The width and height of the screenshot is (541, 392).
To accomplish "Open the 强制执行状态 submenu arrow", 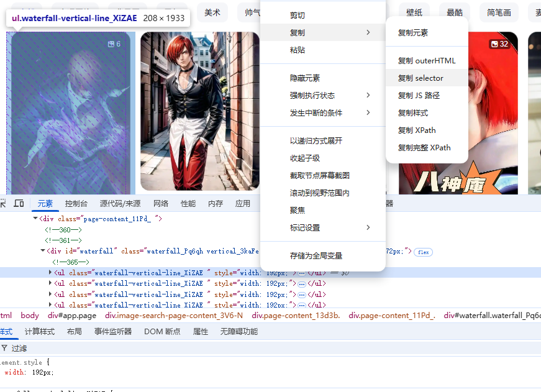I will (368, 95).
